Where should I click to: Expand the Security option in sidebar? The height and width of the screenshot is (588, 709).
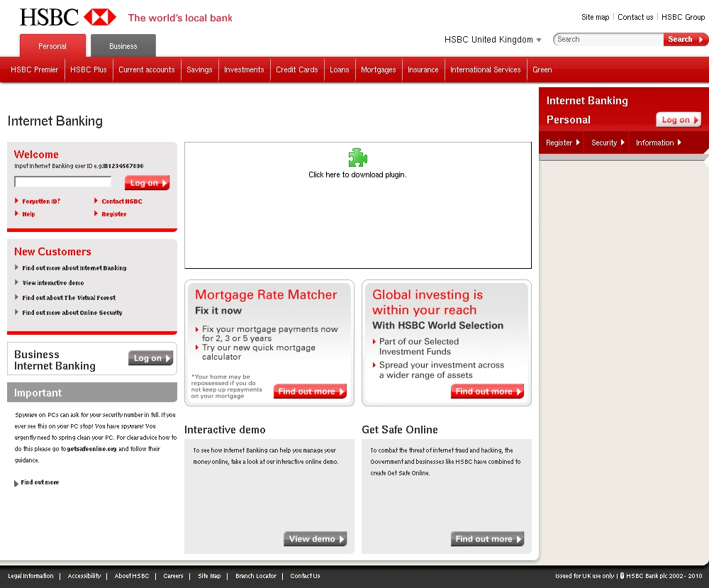[x=608, y=143]
